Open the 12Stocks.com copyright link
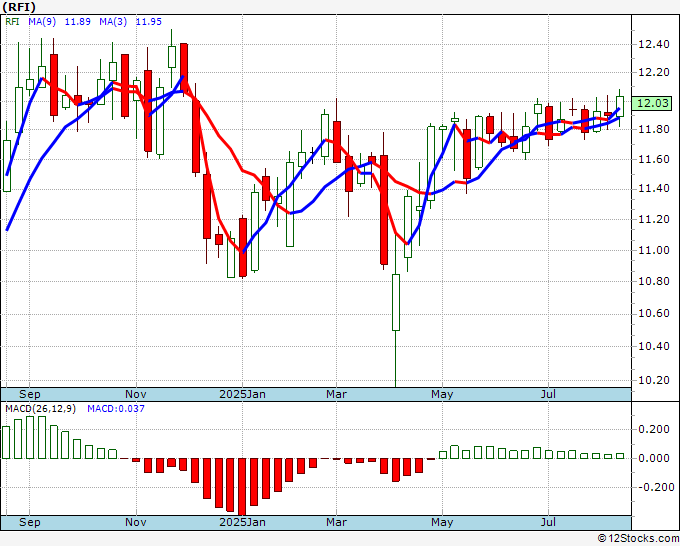680x546 pixels. click(x=638, y=539)
